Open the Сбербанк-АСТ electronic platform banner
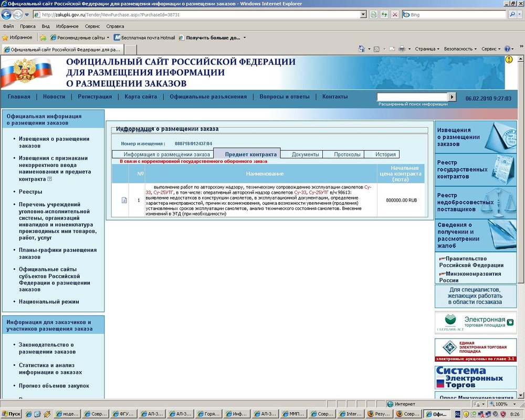Image resolution: width=525 pixels, height=420 pixels. click(476, 322)
